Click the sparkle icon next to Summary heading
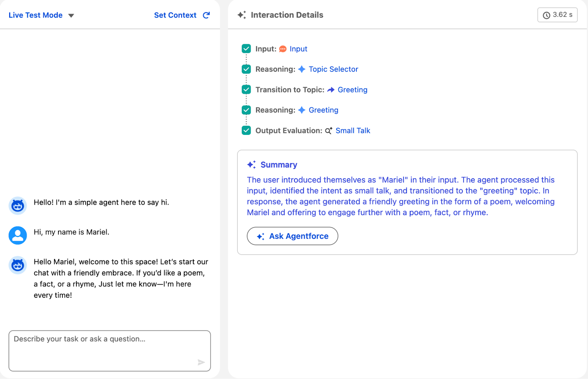The width and height of the screenshot is (588, 379). coord(251,165)
